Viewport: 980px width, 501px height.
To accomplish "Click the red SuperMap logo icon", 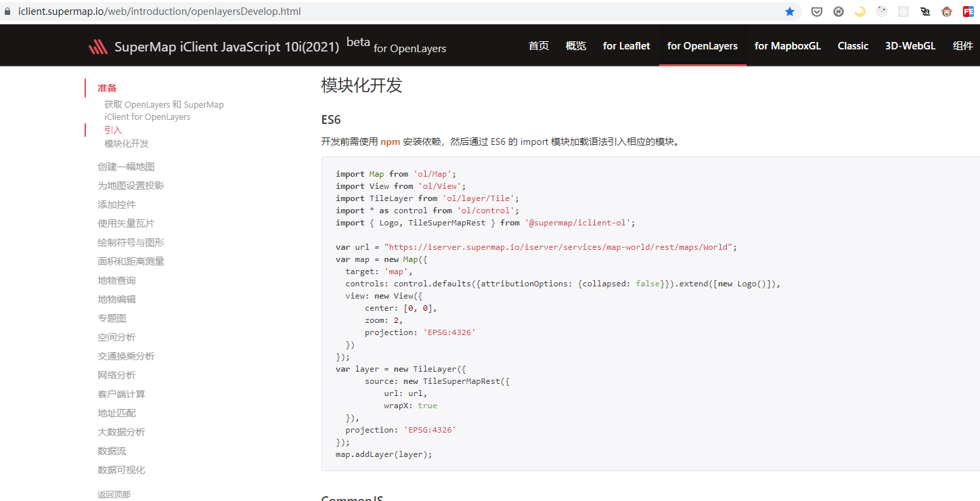I will coord(98,47).
